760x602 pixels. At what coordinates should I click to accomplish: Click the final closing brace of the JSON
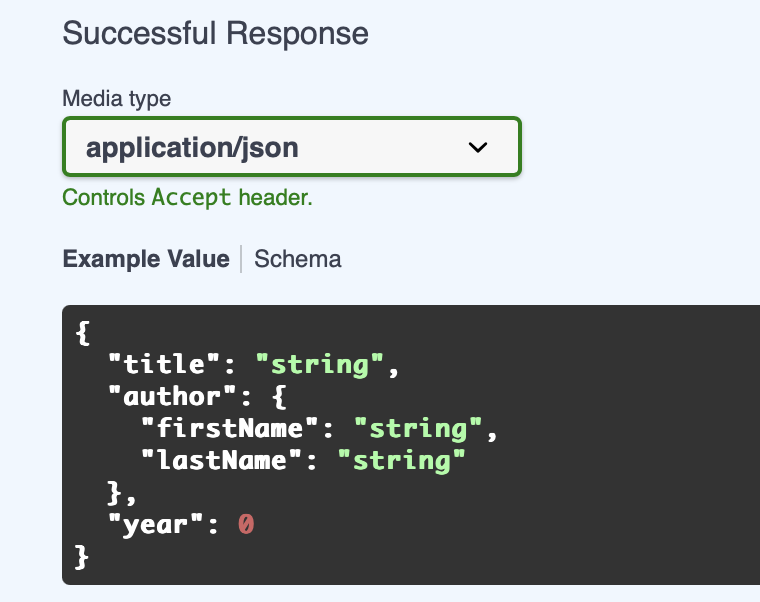point(82,554)
